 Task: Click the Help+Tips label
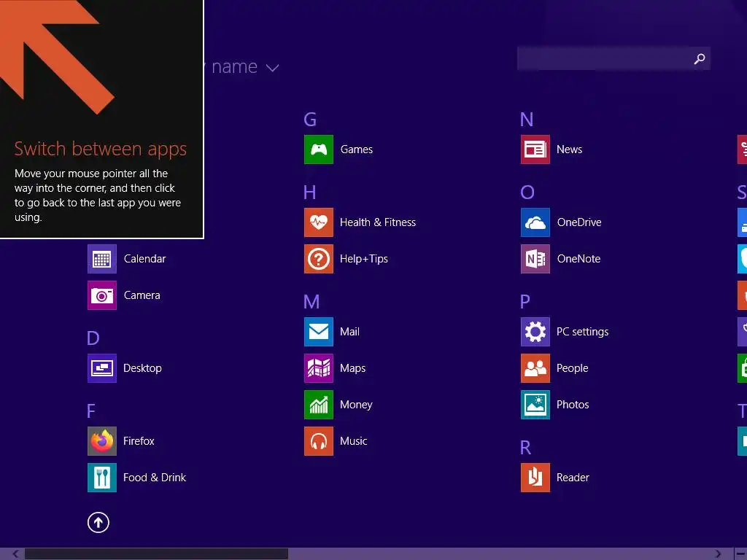tap(364, 259)
